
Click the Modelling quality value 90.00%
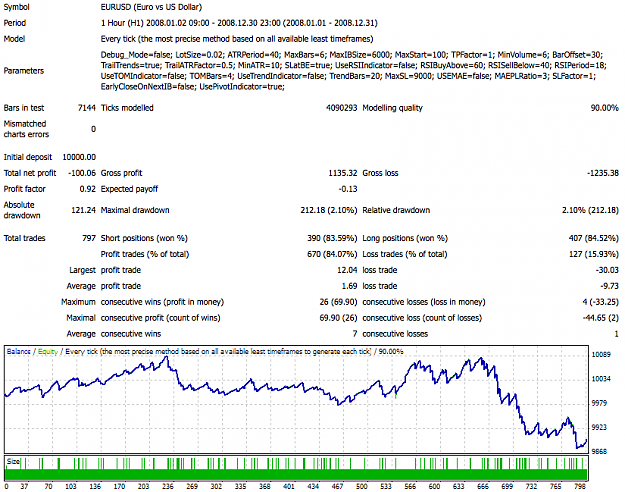(605, 108)
